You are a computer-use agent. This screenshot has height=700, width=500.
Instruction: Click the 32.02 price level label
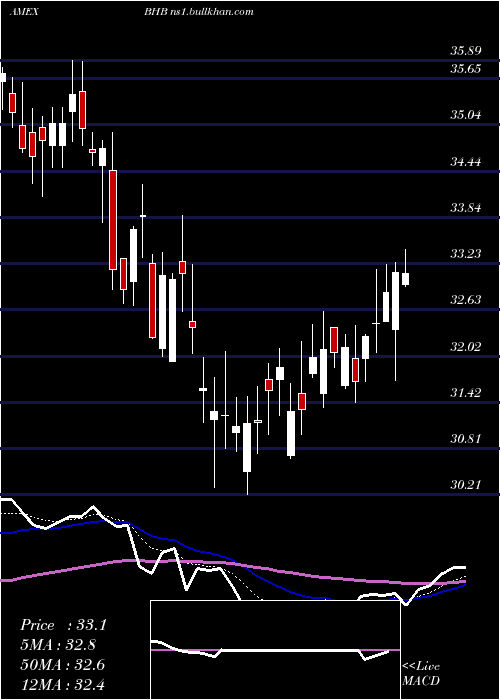click(x=466, y=347)
